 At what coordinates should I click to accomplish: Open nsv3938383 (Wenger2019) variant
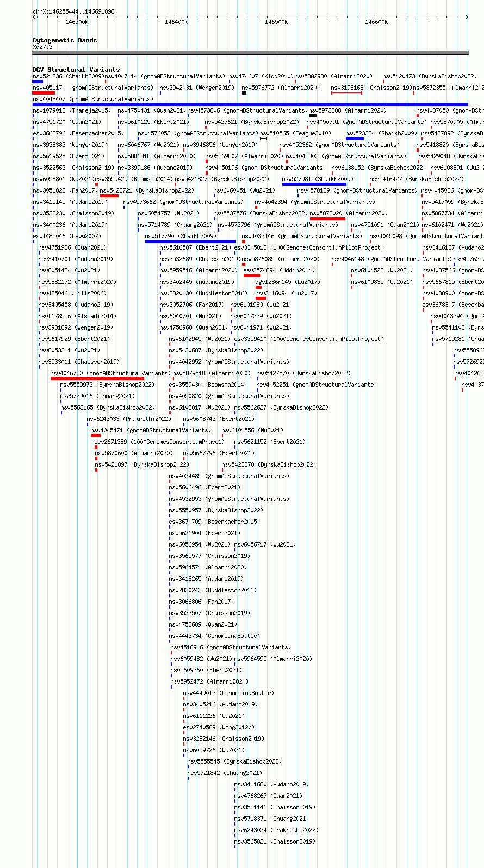(x=70, y=145)
